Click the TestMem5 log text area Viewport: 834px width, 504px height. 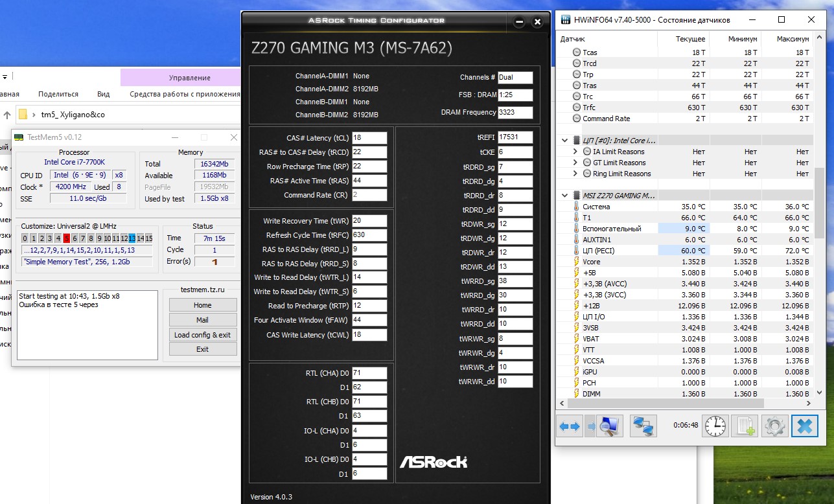pos(88,325)
